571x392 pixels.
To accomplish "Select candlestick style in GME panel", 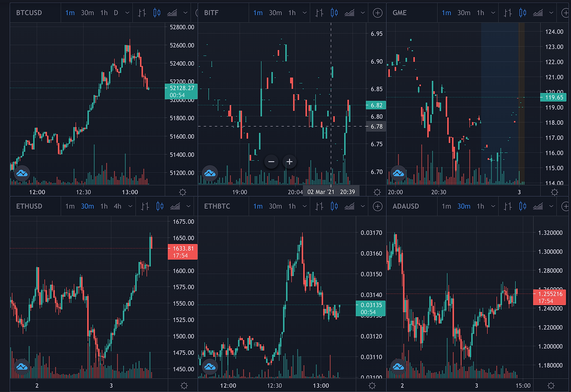I will tap(523, 13).
